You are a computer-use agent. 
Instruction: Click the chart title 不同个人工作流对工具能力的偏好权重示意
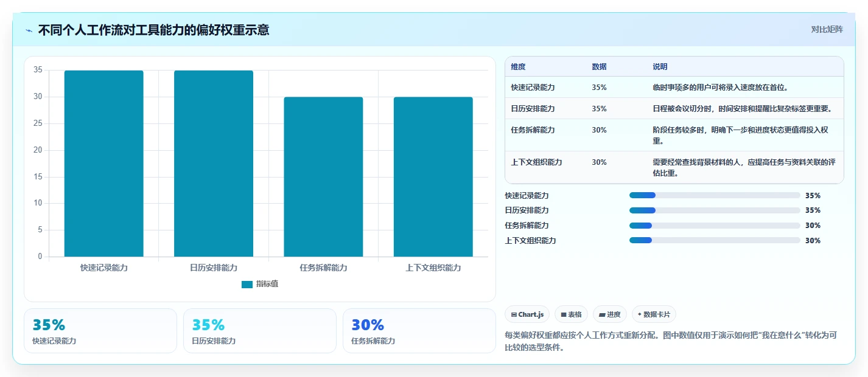pos(153,30)
